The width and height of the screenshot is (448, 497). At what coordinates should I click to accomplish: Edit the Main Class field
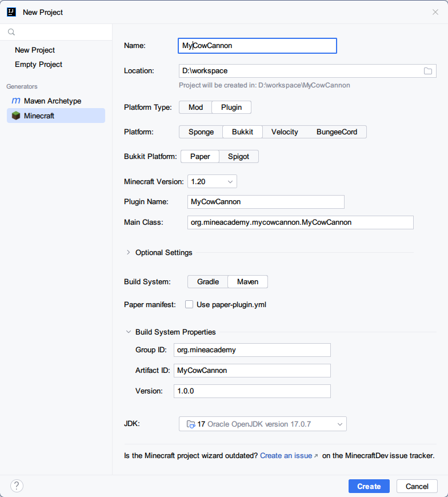[x=301, y=222]
